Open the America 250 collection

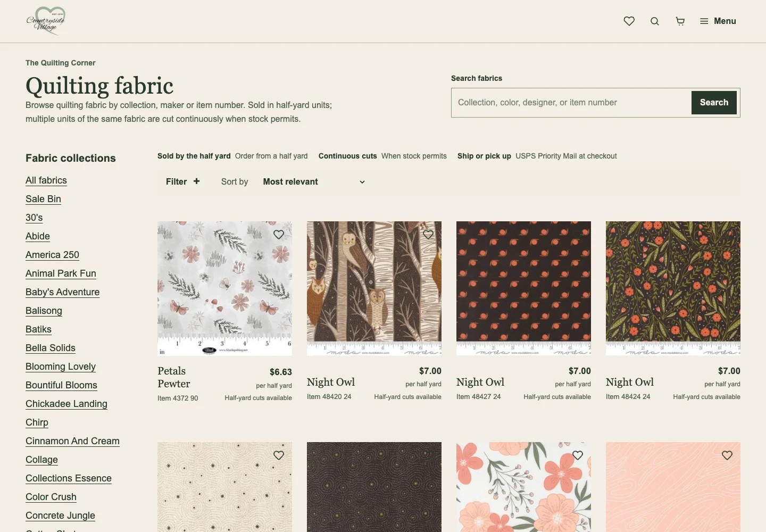point(52,255)
